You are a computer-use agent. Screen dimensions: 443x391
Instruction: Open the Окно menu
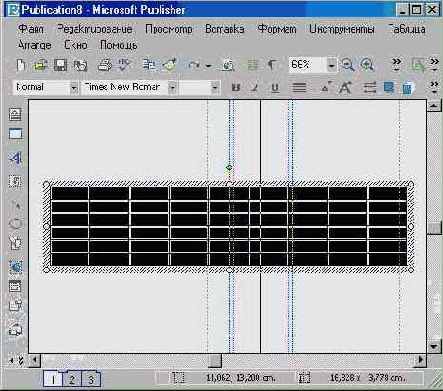[76, 45]
